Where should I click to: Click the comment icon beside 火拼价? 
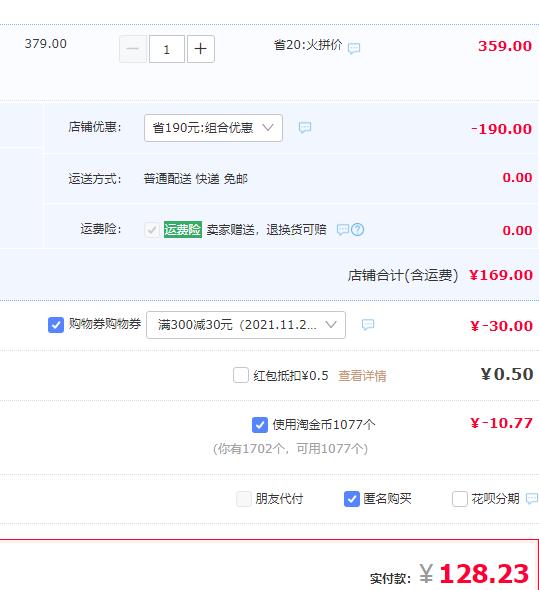pos(354,48)
